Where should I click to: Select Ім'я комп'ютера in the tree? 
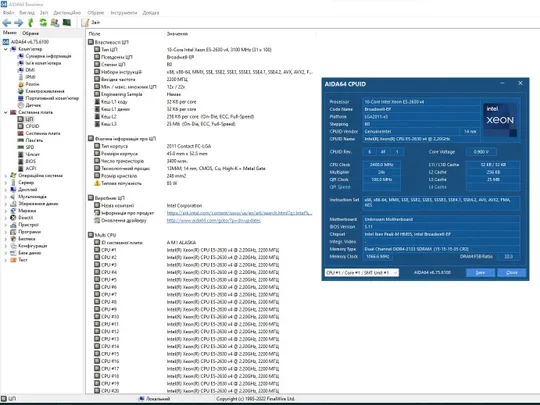coord(43,63)
